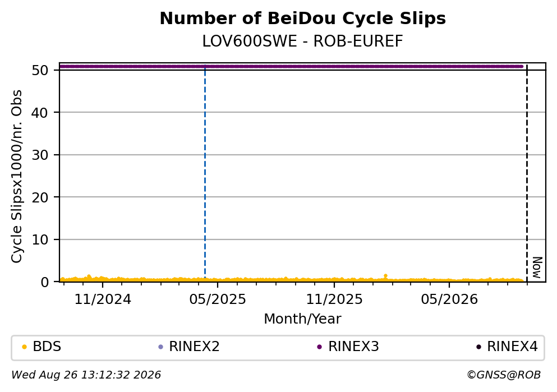This screenshot has height=392, width=557.
Task: Select the BDS legend label
Action: point(47,347)
